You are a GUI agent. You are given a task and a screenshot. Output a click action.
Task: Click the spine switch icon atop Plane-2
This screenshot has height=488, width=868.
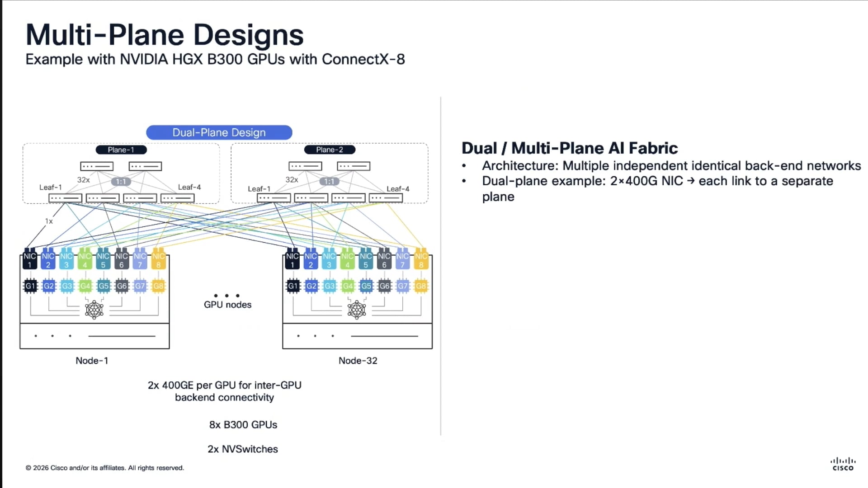[306, 166]
